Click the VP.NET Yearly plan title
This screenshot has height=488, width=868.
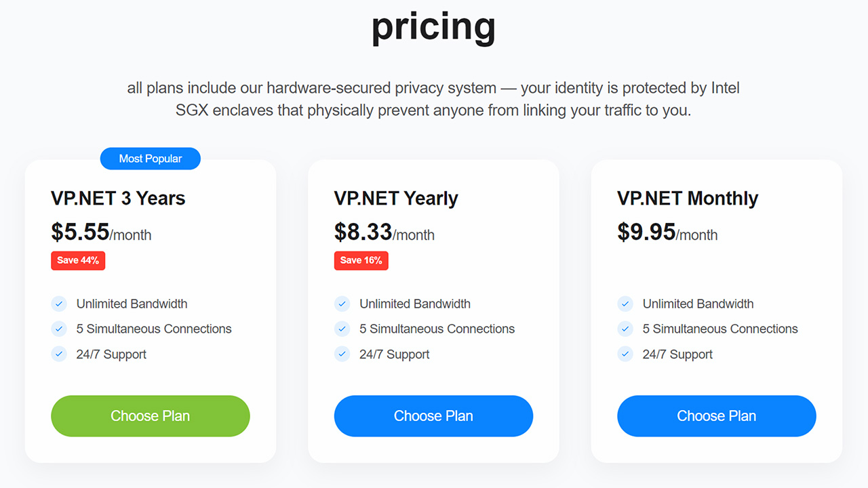tap(396, 198)
